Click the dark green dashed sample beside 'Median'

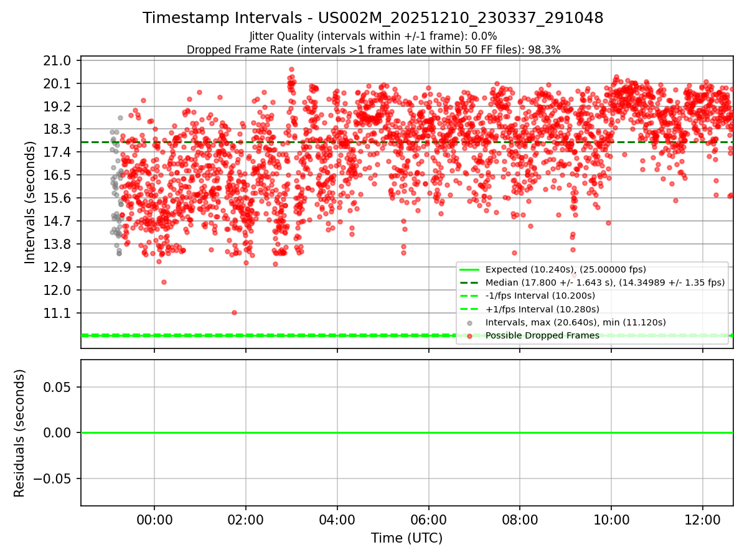[469, 282]
